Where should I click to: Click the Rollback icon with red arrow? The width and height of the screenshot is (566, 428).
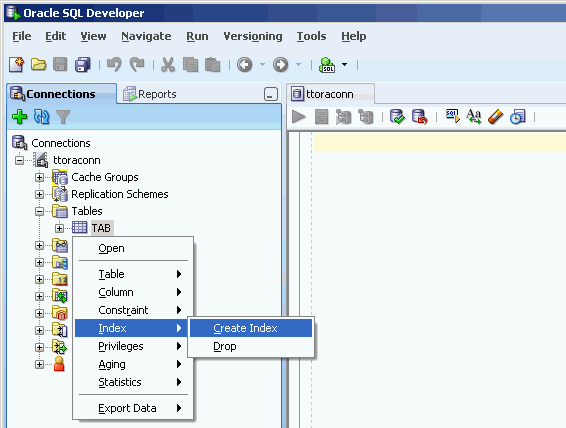pyautogui.click(x=420, y=117)
